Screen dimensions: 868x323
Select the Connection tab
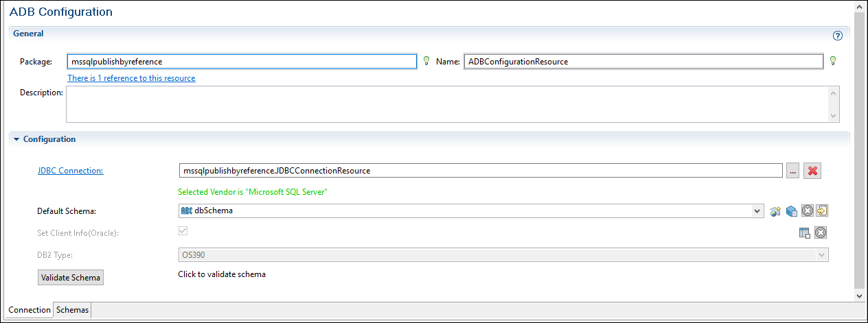point(30,310)
